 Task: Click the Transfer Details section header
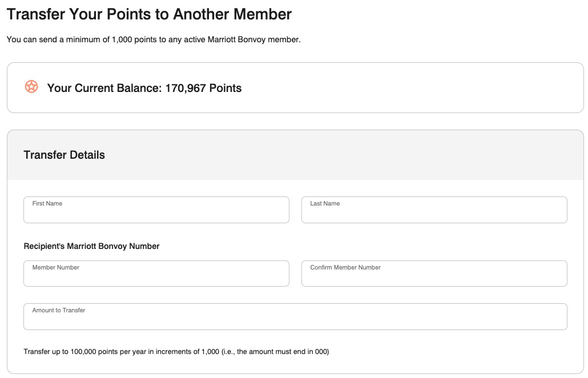click(x=64, y=155)
